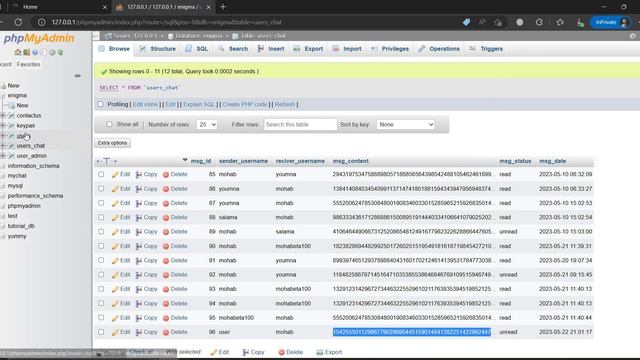The width and height of the screenshot is (640, 360).
Task: Click bottom Delete for selected rows
Action: pyautogui.click(x=291, y=352)
